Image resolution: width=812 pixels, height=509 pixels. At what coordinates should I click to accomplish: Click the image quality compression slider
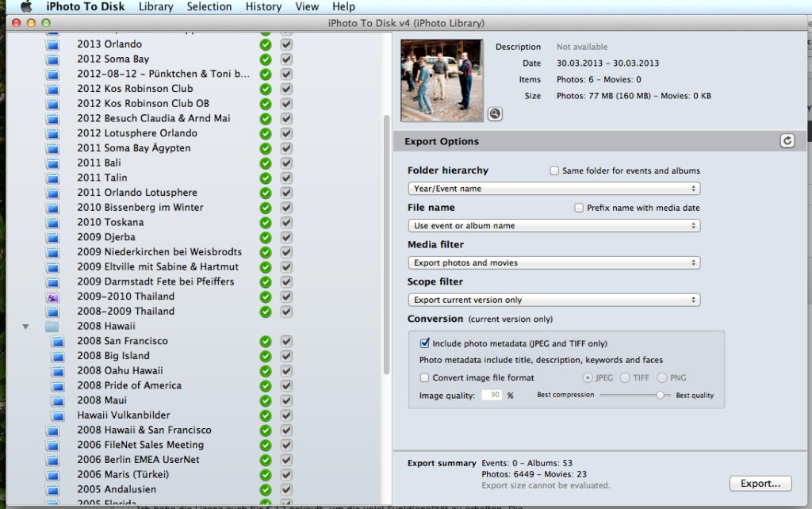[x=659, y=395]
